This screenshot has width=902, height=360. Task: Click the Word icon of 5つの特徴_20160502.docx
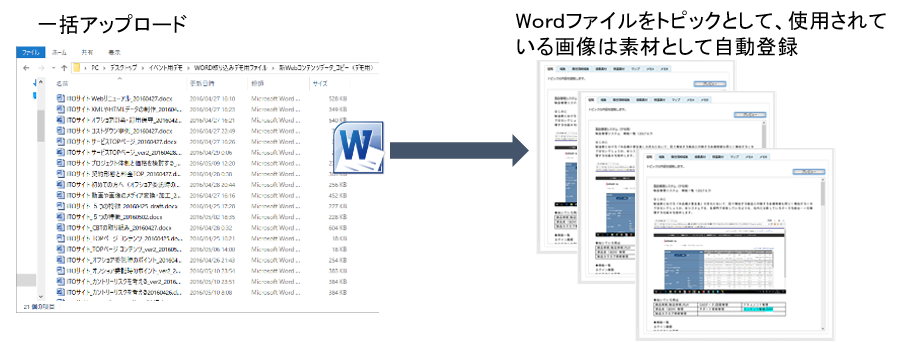pos(60,217)
